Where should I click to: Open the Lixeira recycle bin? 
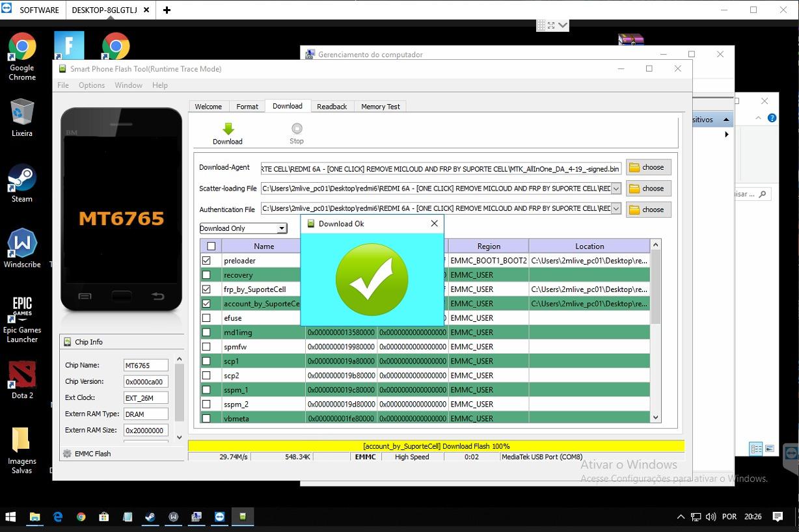(22, 118)
